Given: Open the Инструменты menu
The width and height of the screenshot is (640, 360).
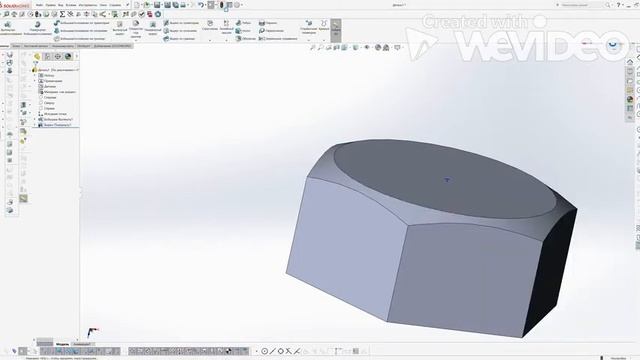Looking at the screenshot, I should [88, 5].
